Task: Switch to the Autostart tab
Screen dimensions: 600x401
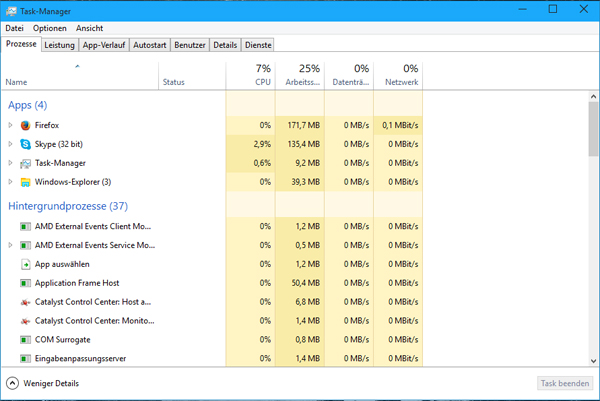Action: 150,45
